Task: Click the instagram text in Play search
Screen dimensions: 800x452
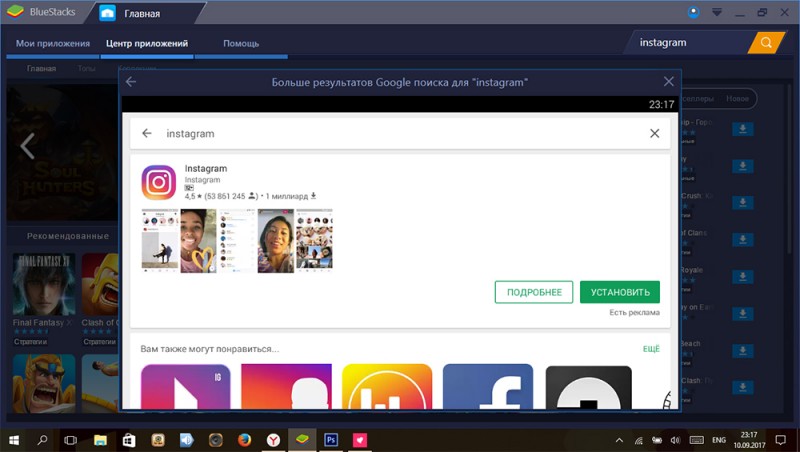Action: 190,134
